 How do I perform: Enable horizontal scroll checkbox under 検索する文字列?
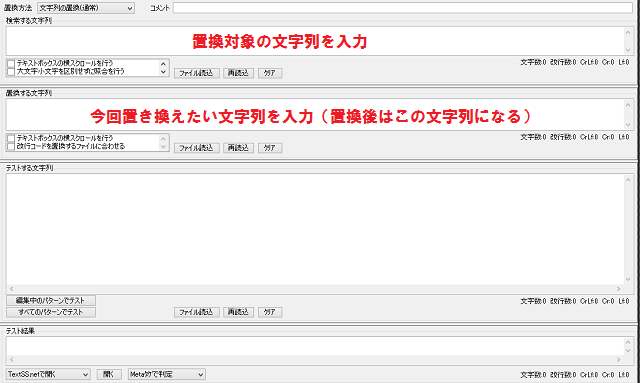[x=11, y=63]
